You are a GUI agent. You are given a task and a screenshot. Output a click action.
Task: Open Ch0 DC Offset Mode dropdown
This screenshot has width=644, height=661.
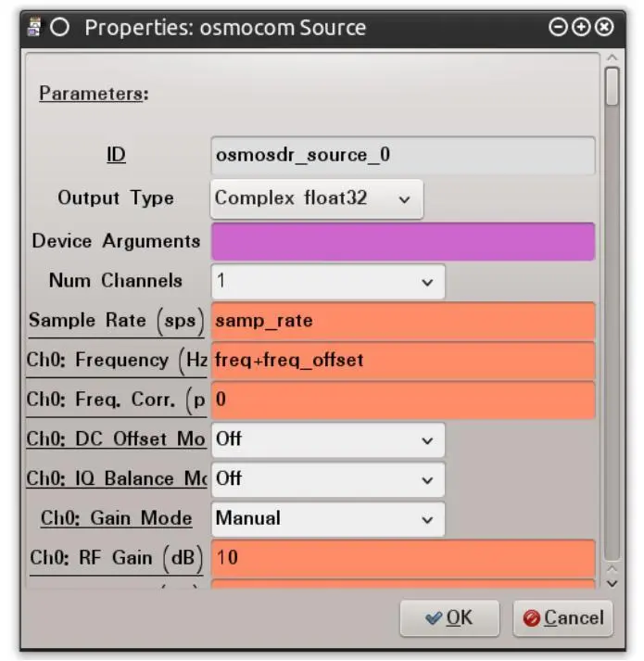pos(328,439)
